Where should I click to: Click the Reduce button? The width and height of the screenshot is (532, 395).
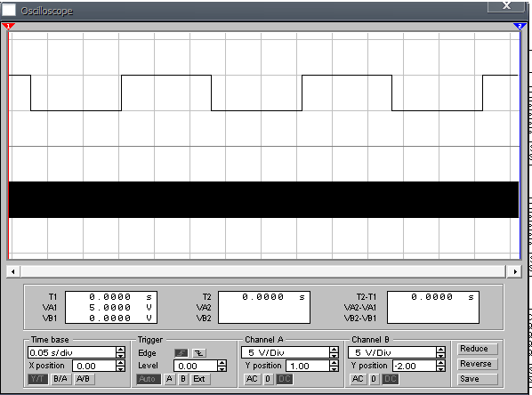[478, 349]
